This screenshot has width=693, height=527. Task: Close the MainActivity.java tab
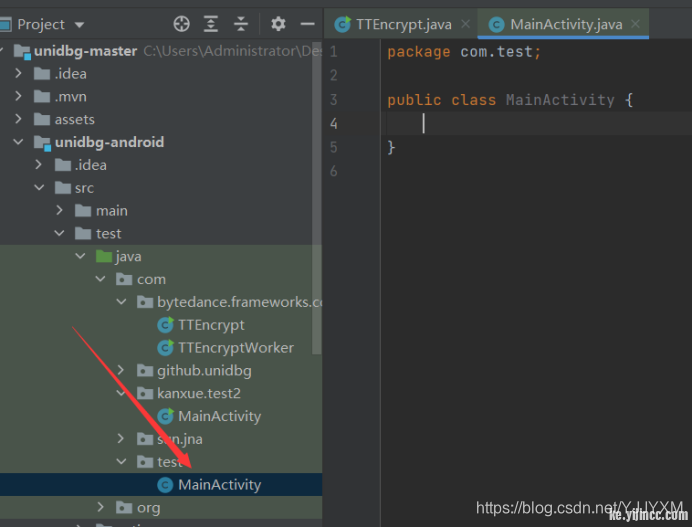click(x=635, y=24)
